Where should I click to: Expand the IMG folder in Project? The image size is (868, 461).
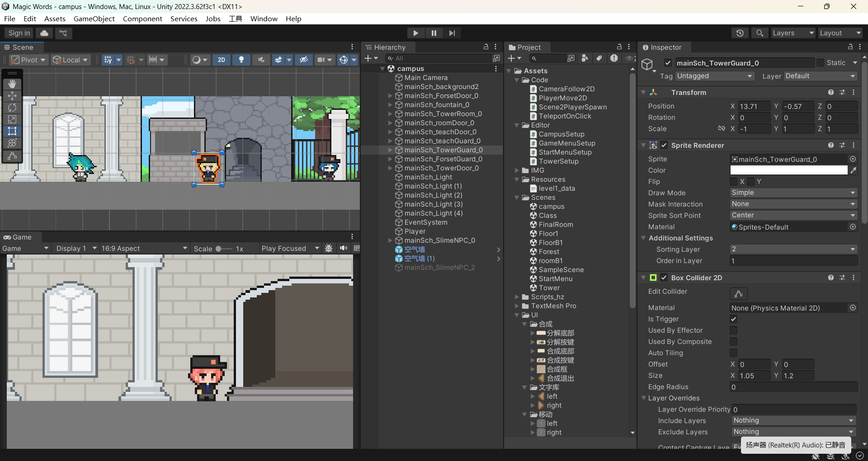click(517, 170)
